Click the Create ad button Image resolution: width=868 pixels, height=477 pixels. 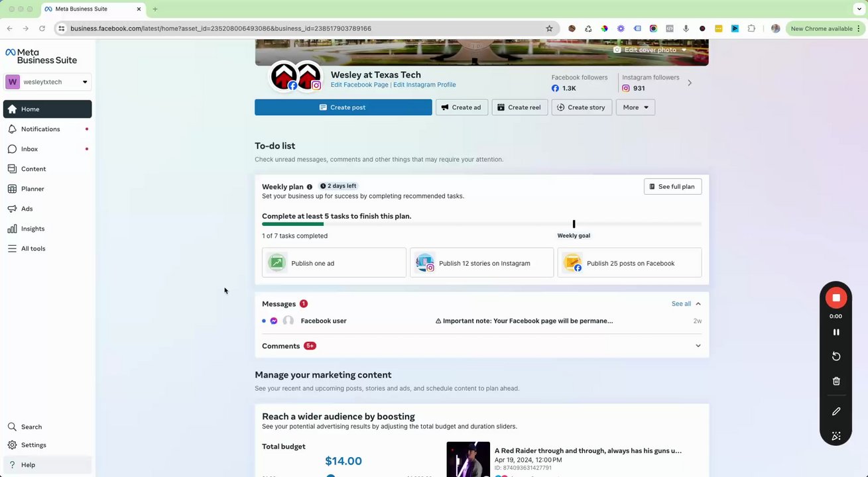(x=462, y=107)
